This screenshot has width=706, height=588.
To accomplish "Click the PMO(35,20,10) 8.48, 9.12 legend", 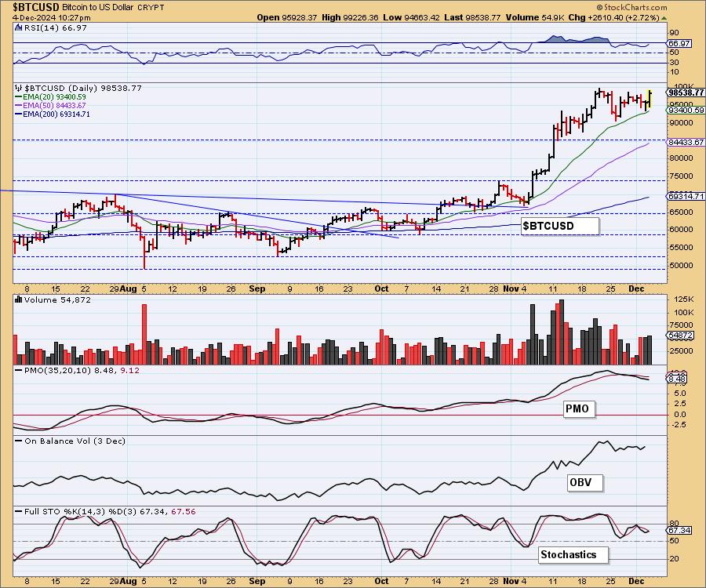I will (82, 370).
